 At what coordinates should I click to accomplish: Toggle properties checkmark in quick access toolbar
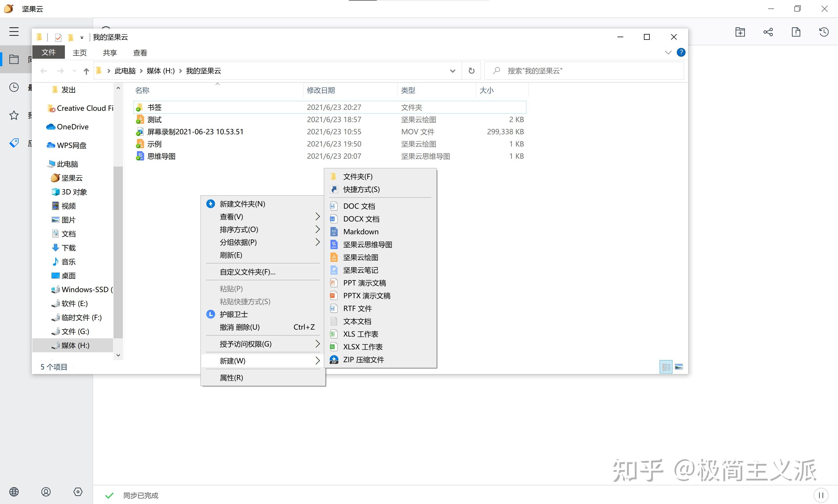58,37
